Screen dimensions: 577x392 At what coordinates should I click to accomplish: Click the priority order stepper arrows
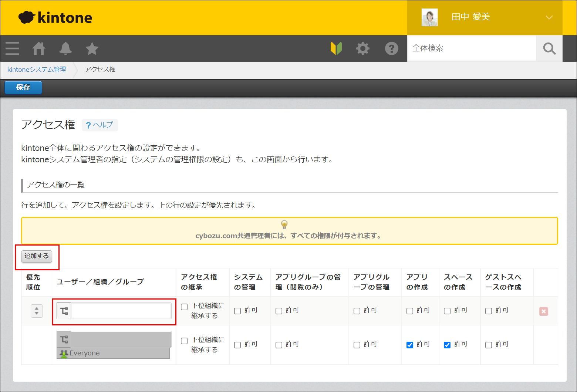[37, 311]
